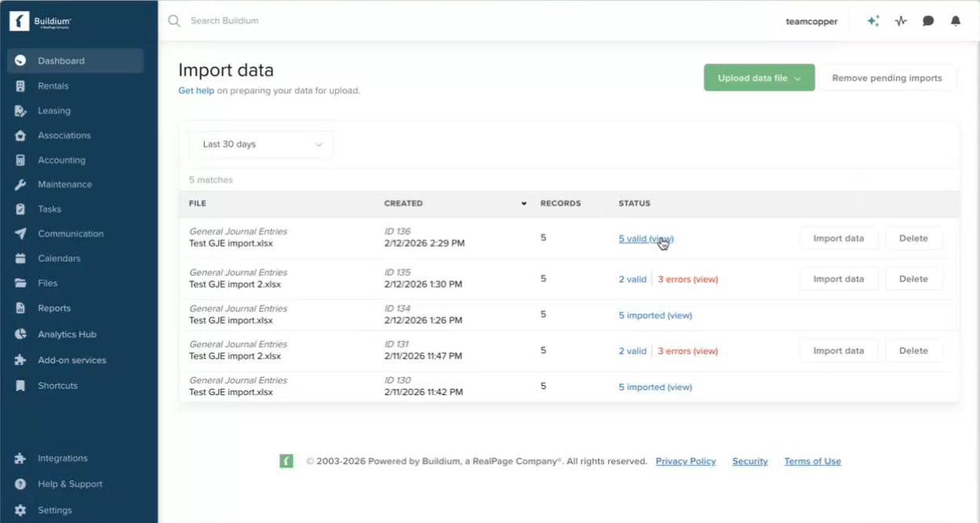Open the notifications bell icon
Screen dimensions: 980x523
click(x=956, y=21)
